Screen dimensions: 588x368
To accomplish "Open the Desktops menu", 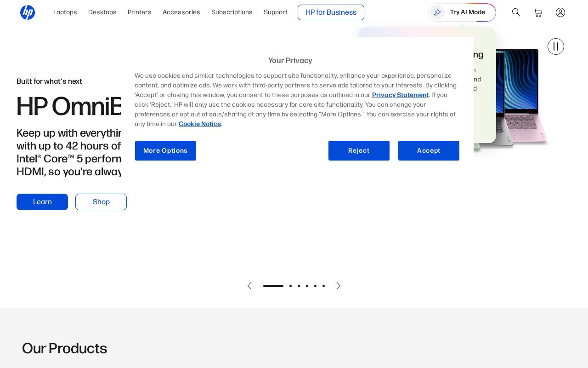I will pyautogui.click(x=102, y=12).
